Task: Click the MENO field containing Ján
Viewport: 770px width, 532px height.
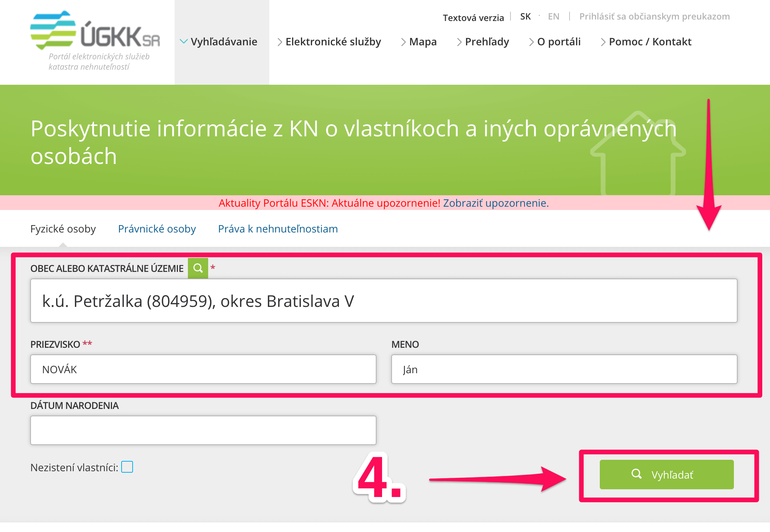Action: tap(564, 369)
